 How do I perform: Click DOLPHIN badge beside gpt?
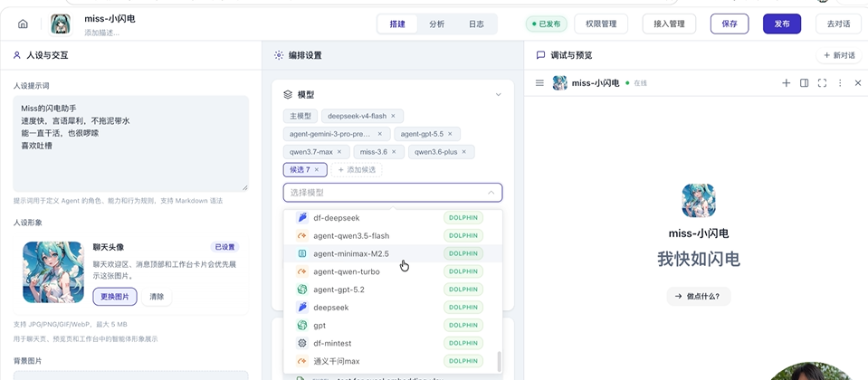tap(463, 325)
